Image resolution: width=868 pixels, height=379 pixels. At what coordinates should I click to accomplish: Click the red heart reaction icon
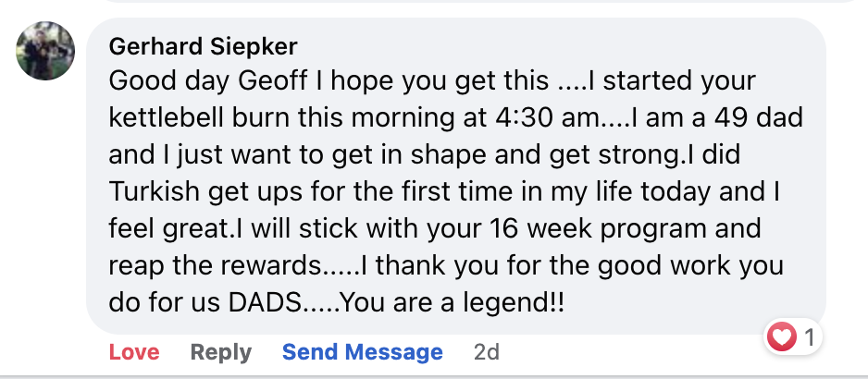(782, 338)
